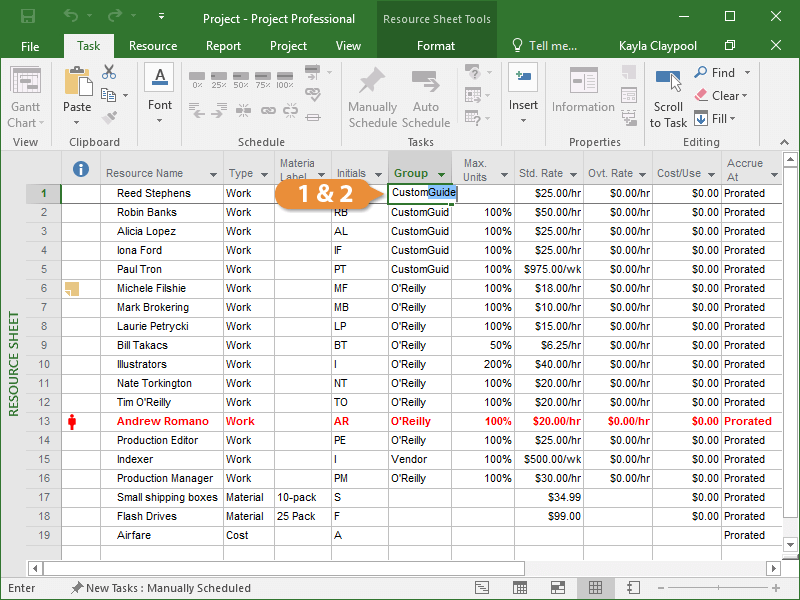This screenshot has height=600, width=800.
Task: Open the Group column filter dropdown
Action: tap(441, 175)
